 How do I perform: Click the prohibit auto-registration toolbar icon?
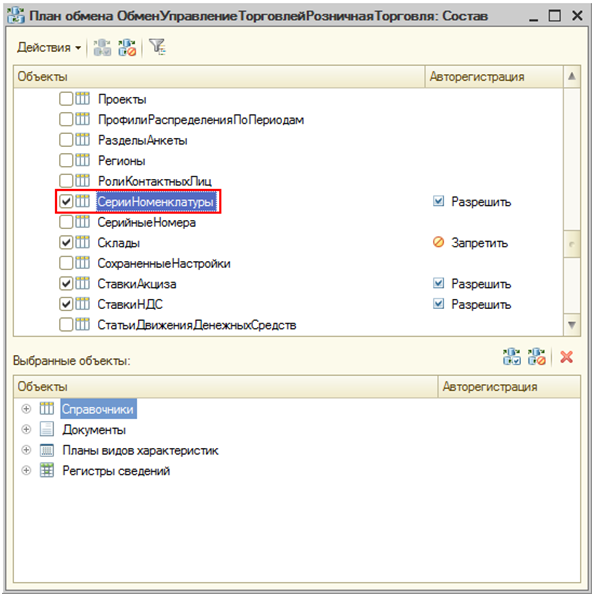click(x=127, y=48)
